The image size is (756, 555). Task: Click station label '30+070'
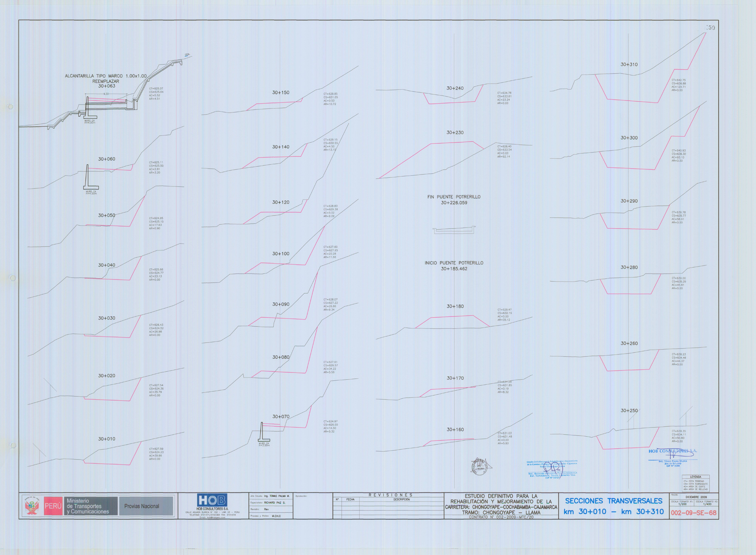(x=281, y=417)
